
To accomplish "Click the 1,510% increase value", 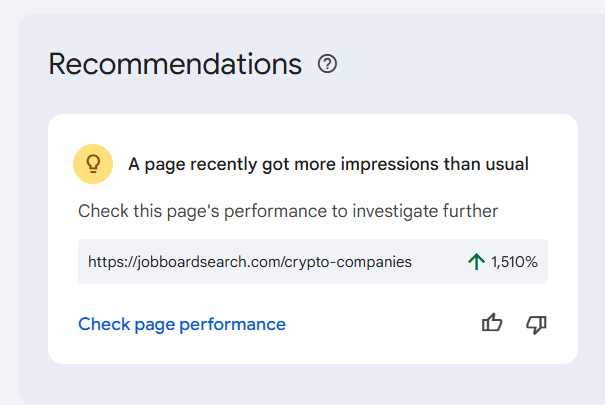I will point(514,262).
